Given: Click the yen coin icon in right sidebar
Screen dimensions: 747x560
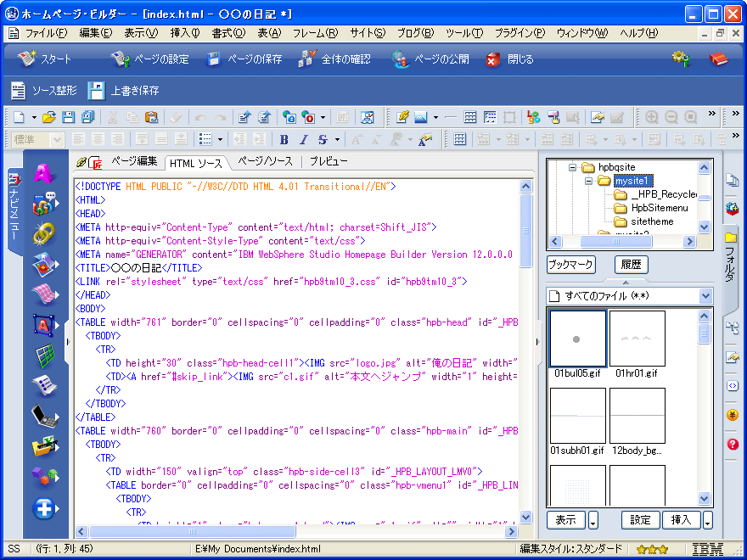Looking at the screenshot, I should click(733, 415).
